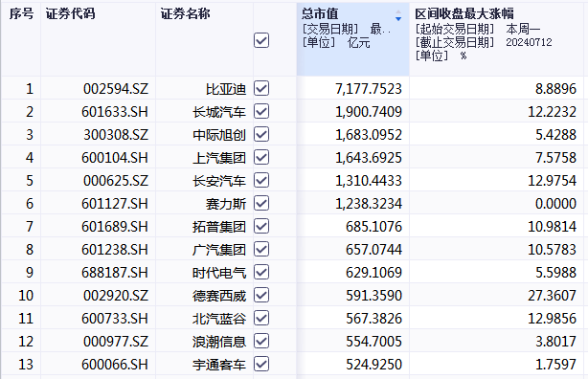This screenshot has height=379, width=588.
Task: Select stock code 002920.SZ
Action: (116, 296)
